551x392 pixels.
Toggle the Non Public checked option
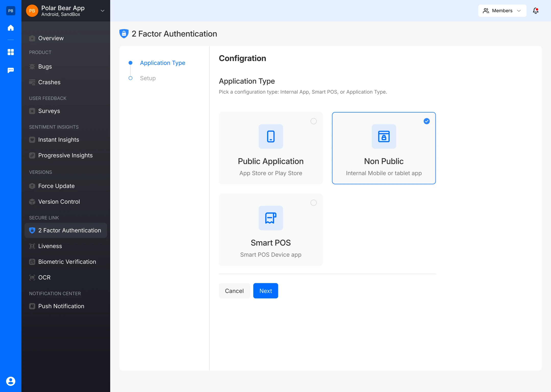(427, 121)
